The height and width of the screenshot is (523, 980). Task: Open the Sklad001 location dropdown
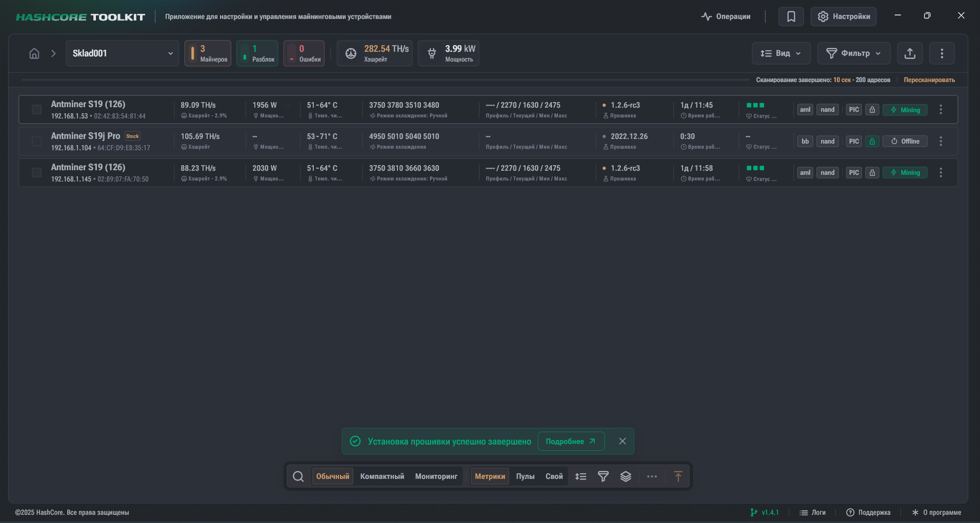click(123, 53)
